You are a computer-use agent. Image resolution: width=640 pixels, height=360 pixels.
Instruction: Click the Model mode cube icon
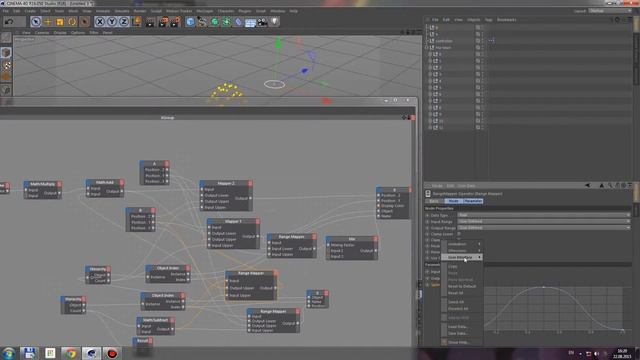(x=6, y=52)
